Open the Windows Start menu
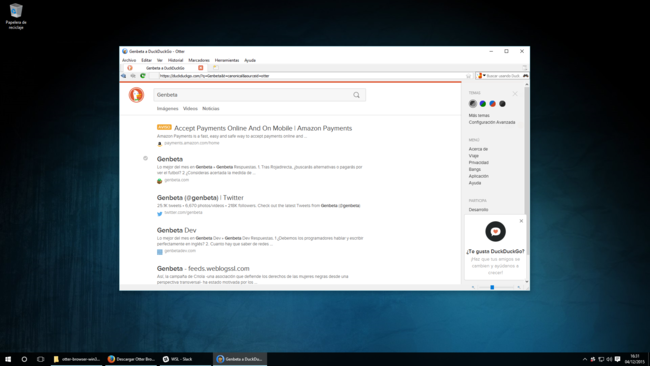Image resolution: width=650 pixels, height=366 pixels. (x=8, y=359)
